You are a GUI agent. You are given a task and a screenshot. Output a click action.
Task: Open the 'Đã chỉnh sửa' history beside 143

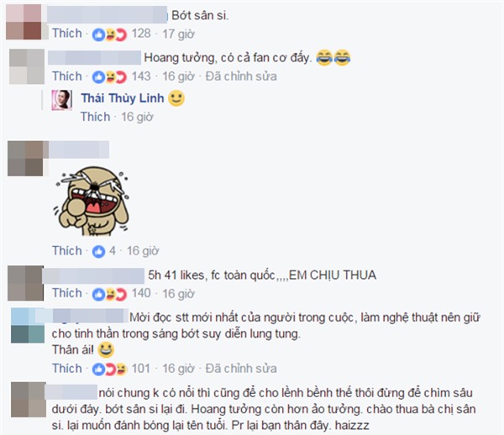(241, 76)
